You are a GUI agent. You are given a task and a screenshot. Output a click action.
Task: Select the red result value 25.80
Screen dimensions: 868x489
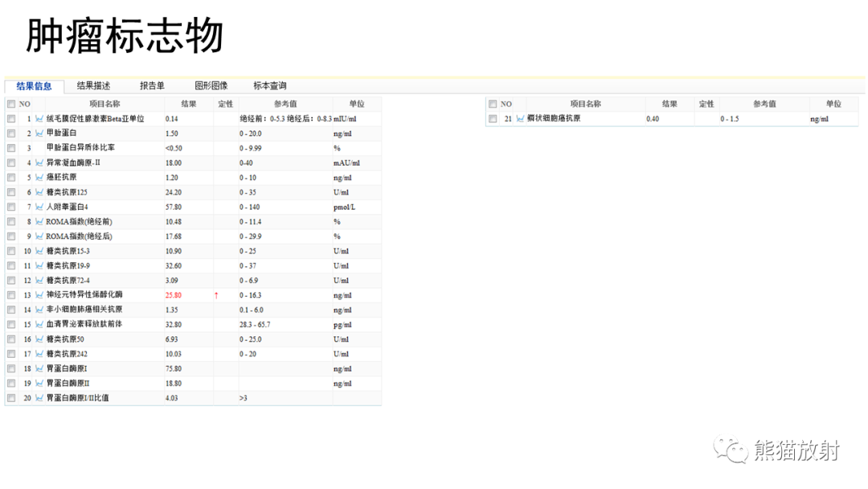coord(174,295)
